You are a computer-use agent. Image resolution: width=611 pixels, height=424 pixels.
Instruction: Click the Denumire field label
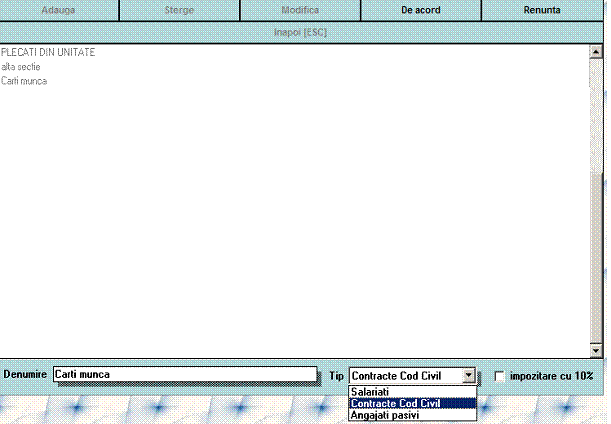coord(25,375)
